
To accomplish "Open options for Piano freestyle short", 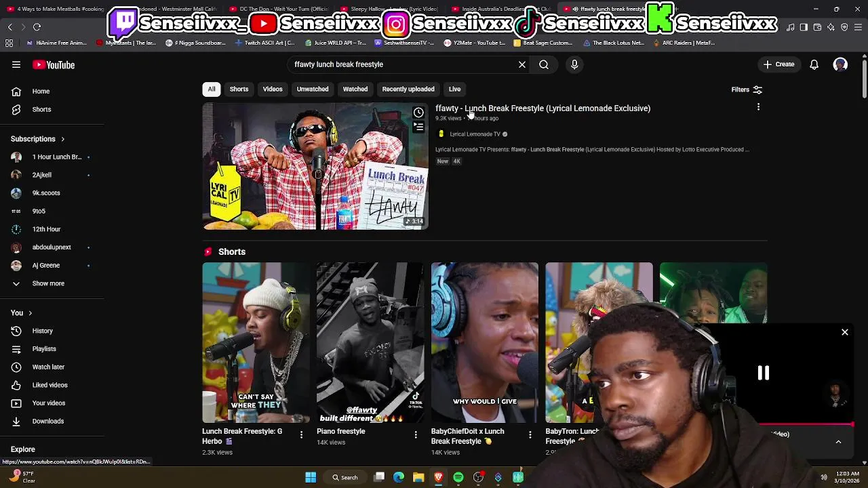I will coord(416,434).
